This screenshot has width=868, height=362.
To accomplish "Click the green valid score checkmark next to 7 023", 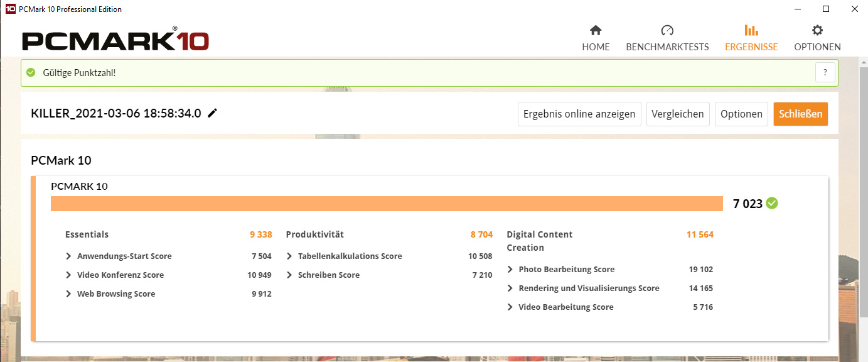I will tap(772, 203).
